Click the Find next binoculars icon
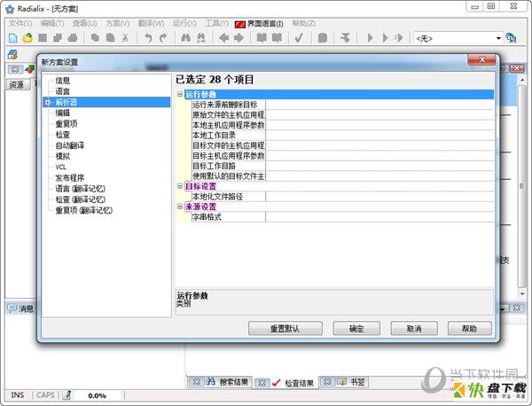The image size is (532, 406). point(201,37)
